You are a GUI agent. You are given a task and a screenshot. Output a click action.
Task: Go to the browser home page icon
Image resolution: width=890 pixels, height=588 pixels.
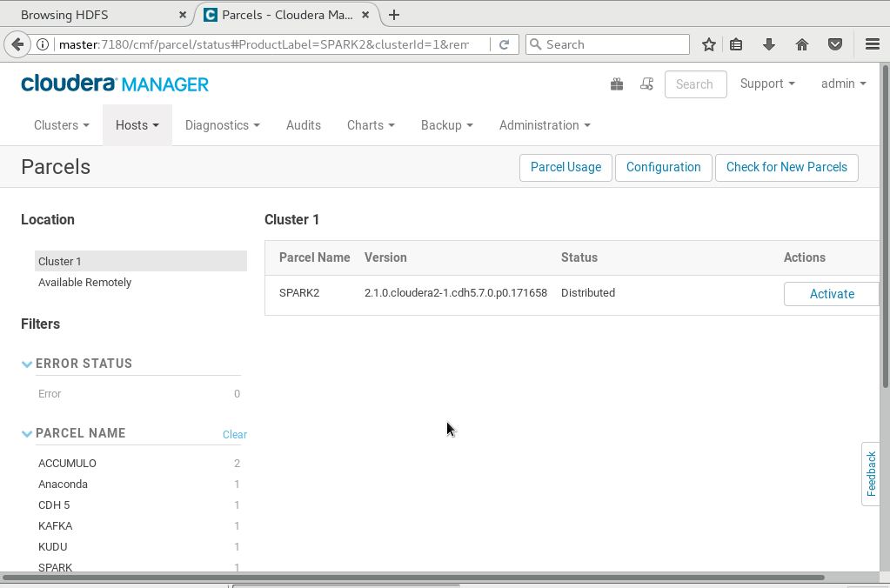click(x=802, y=44)
